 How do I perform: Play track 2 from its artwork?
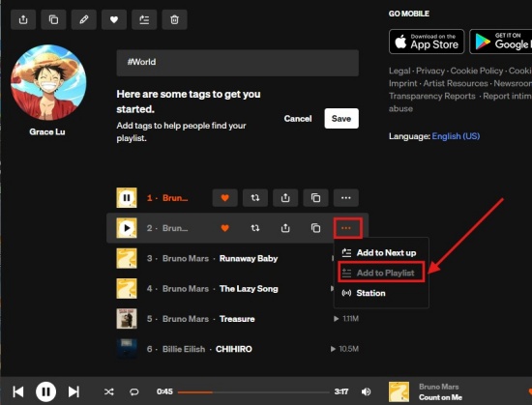click(x=127, y=228)
